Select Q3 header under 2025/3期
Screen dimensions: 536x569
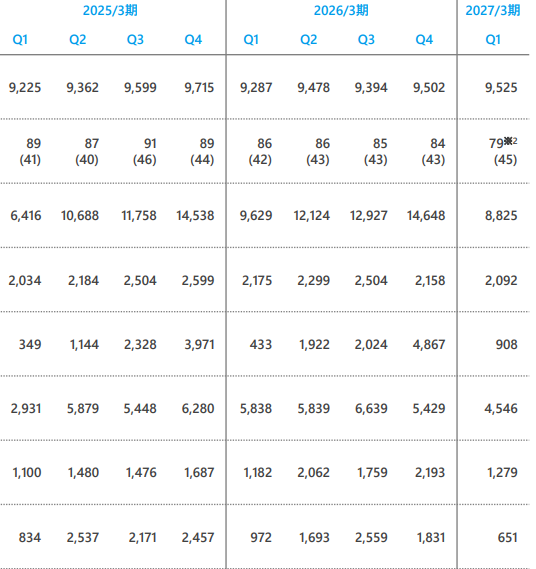pyautogui.click(x=135, y=40)
